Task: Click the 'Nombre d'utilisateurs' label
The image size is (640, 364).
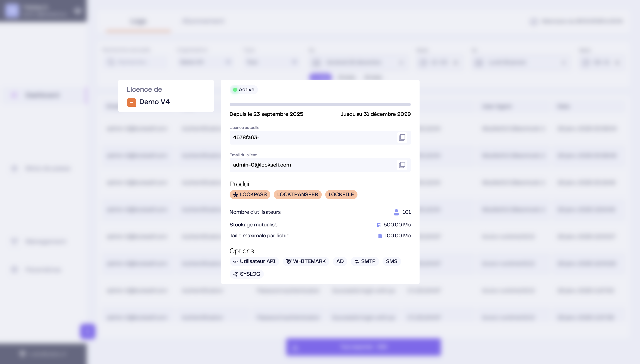Action: click(255, 212)
